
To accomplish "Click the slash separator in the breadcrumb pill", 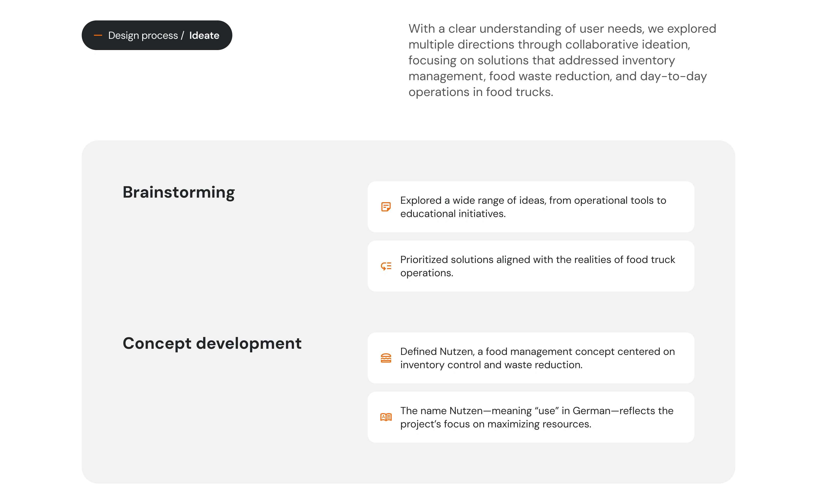I will [x=182, y=35].
